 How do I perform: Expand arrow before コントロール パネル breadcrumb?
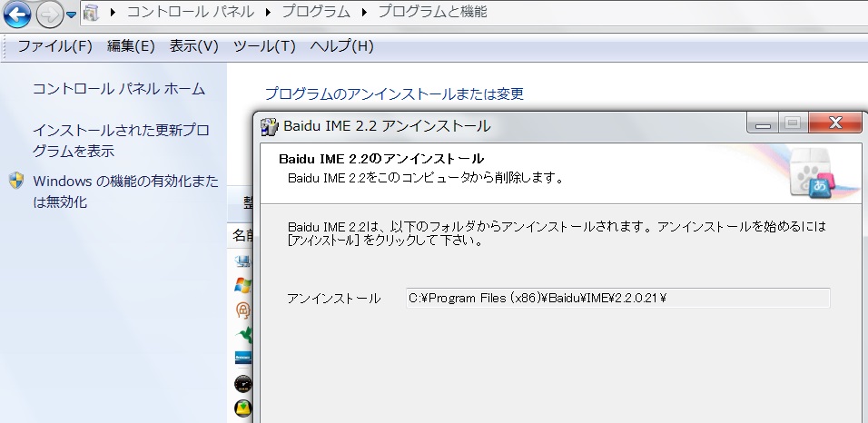click(x=113, y=12)
